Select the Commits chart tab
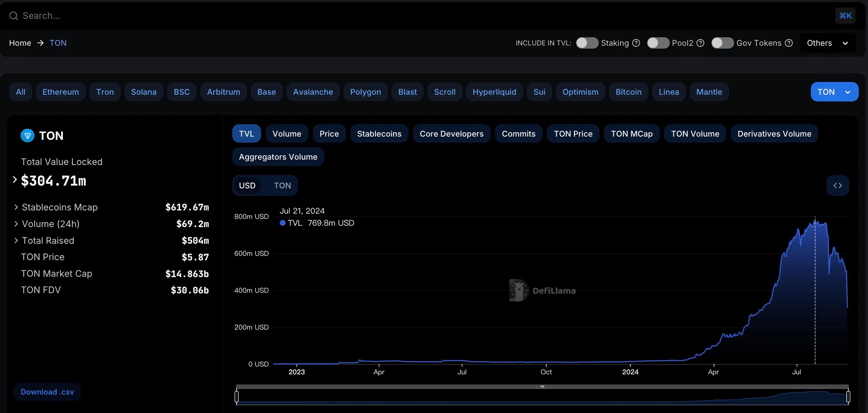 coord(518,133)
